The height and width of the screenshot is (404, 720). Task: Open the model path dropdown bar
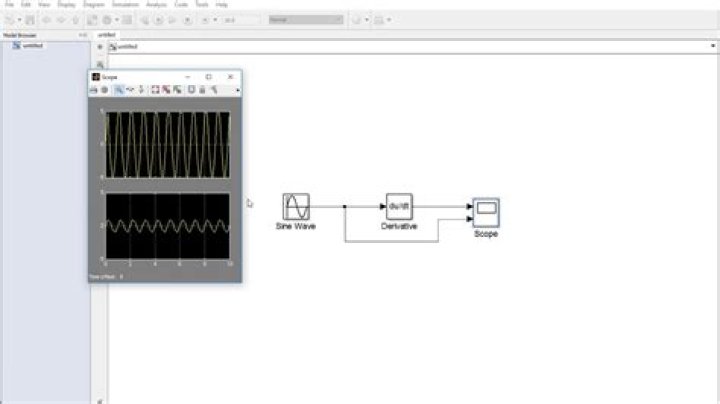[400, 46]
